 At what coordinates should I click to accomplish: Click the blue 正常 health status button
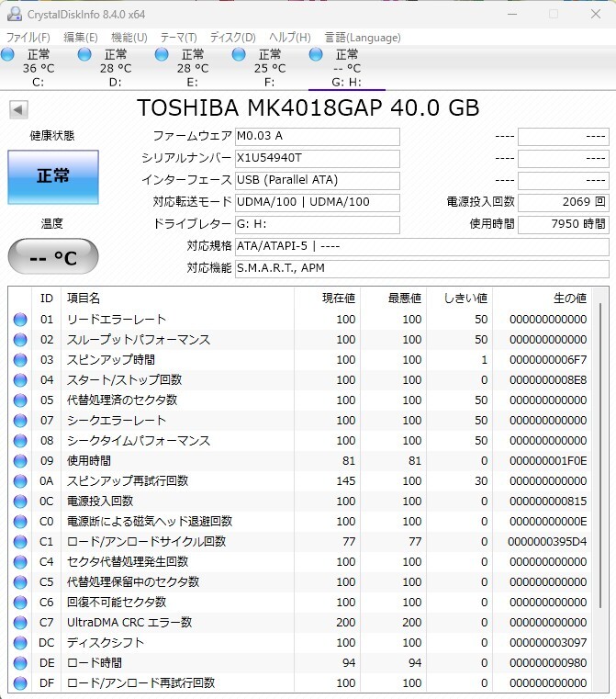(52, 176)
